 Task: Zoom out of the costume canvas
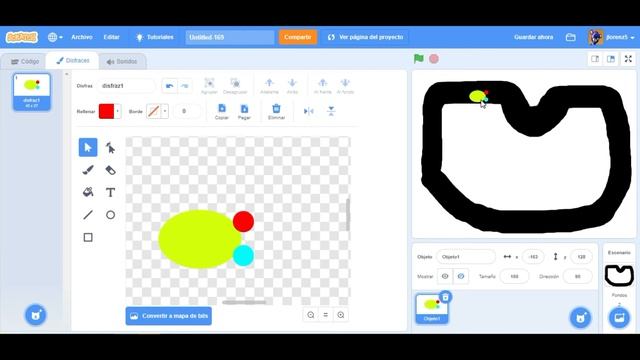click(x=311, y=315)
